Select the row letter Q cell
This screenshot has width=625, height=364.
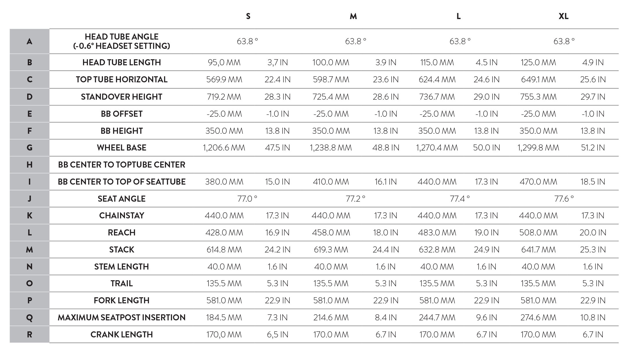pyautogui.click(x=30, y=317)
